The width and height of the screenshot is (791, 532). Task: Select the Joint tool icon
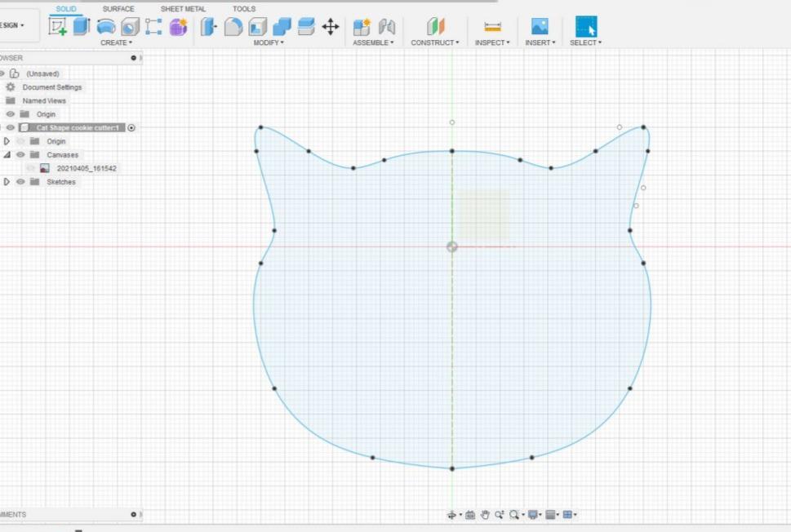[x=387, y=26]
